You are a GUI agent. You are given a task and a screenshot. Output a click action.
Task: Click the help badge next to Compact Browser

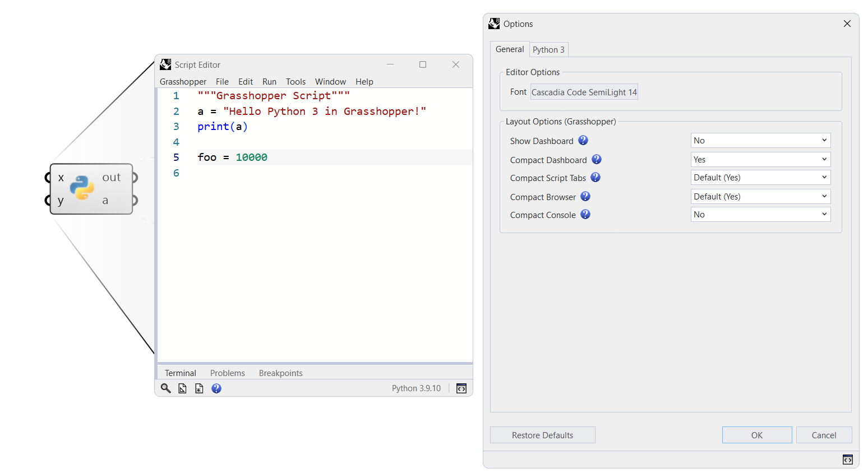click(585, 197)
